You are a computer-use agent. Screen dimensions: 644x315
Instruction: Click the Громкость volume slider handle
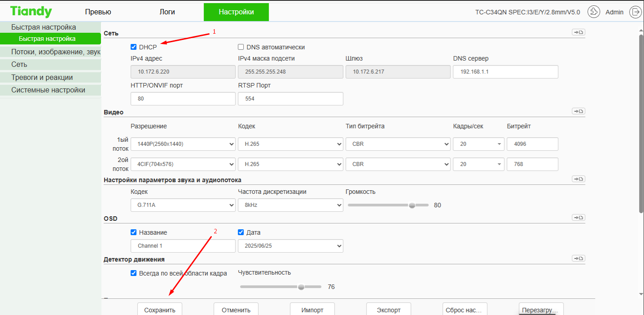(412, 205)
